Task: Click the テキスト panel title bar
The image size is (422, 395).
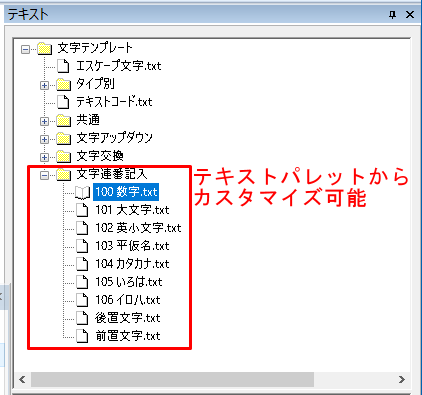Action: pyautogui.click(x=211, y=14)
